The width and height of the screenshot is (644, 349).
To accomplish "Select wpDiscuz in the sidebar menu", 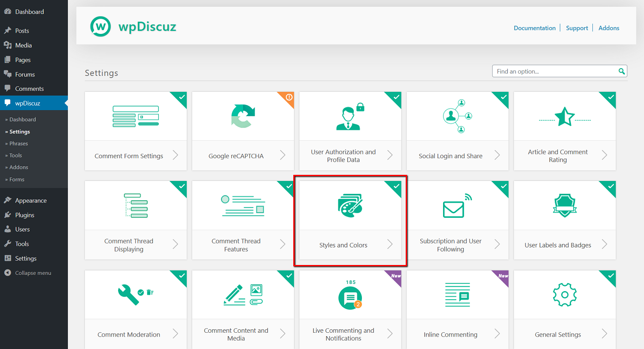I will (34, 103).
